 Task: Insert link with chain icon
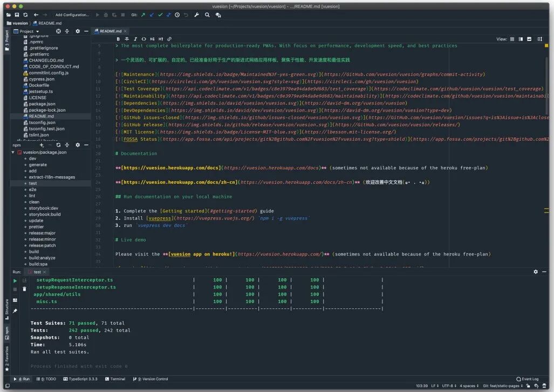169,39
